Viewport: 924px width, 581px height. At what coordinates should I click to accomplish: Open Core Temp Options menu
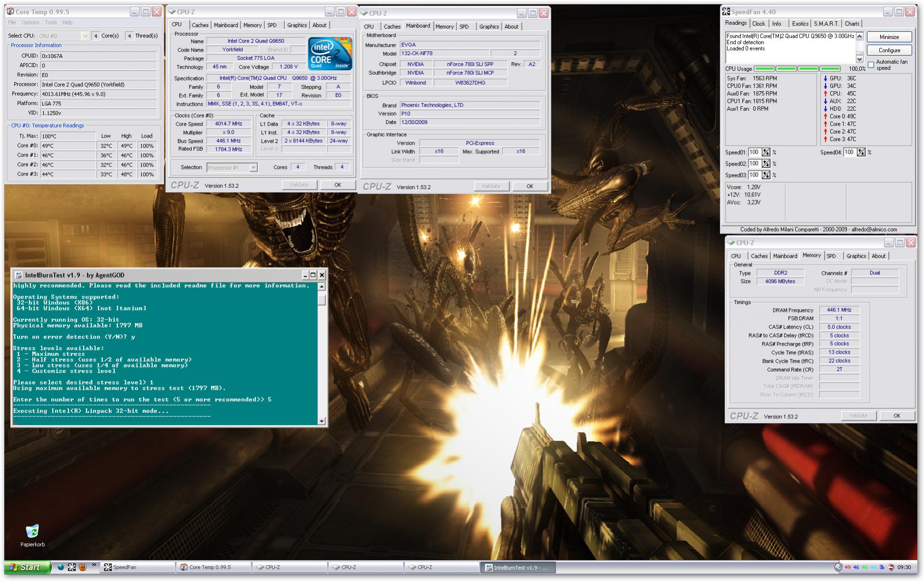tap(30, 22)
